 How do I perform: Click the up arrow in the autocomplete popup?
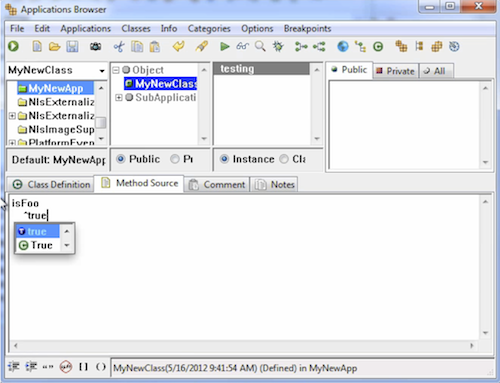tap(67, 231)
